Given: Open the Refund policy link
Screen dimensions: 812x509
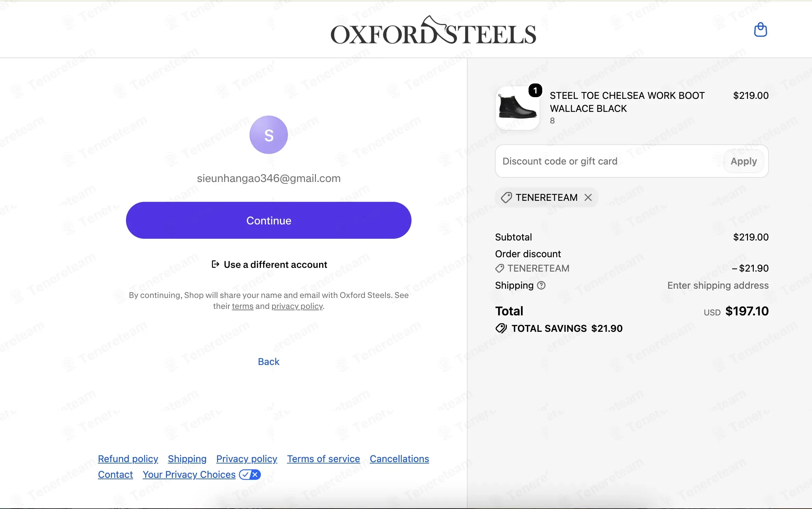Looking at the screenshot, I should (x=128, y=459).
